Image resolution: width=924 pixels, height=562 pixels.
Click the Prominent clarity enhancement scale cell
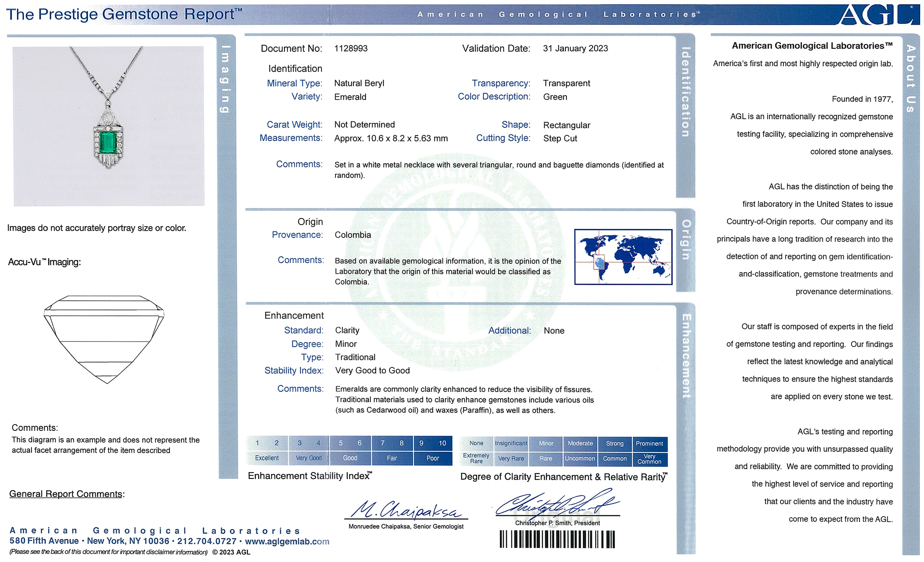coord(649,444)
